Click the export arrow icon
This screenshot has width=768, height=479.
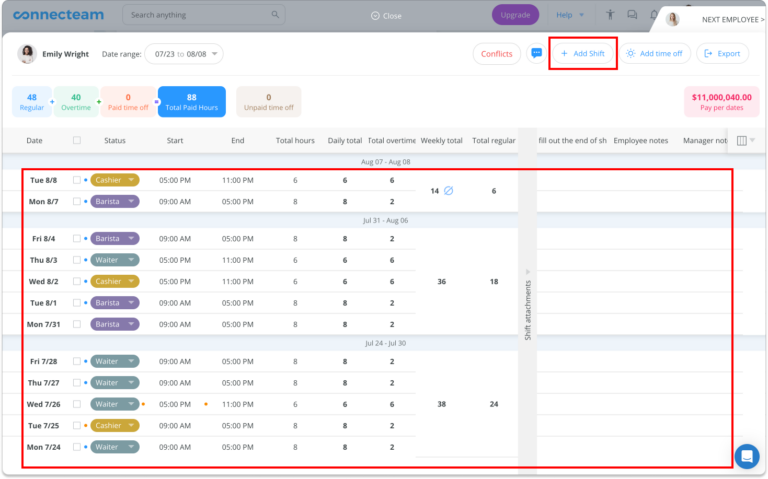coord(708,53)
